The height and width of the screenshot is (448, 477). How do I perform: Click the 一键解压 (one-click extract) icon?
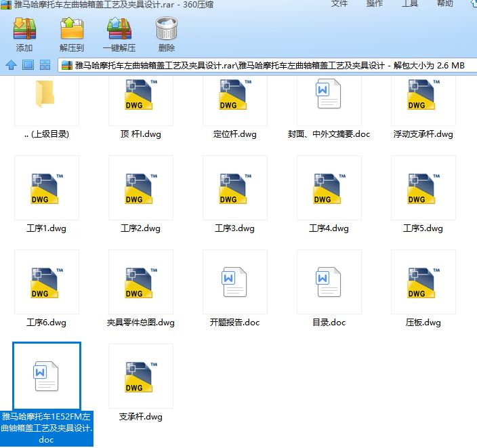pos(119,28)
